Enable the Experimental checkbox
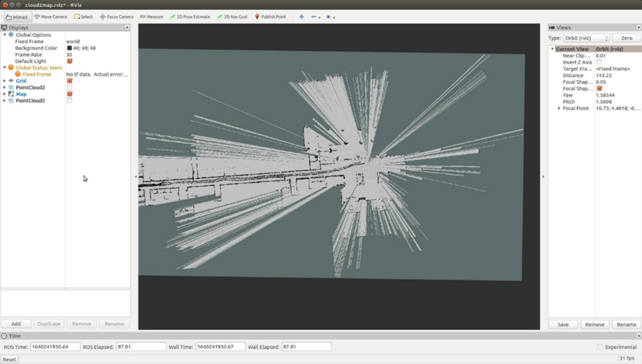This screenshot has width=642, height=364. 600,347
